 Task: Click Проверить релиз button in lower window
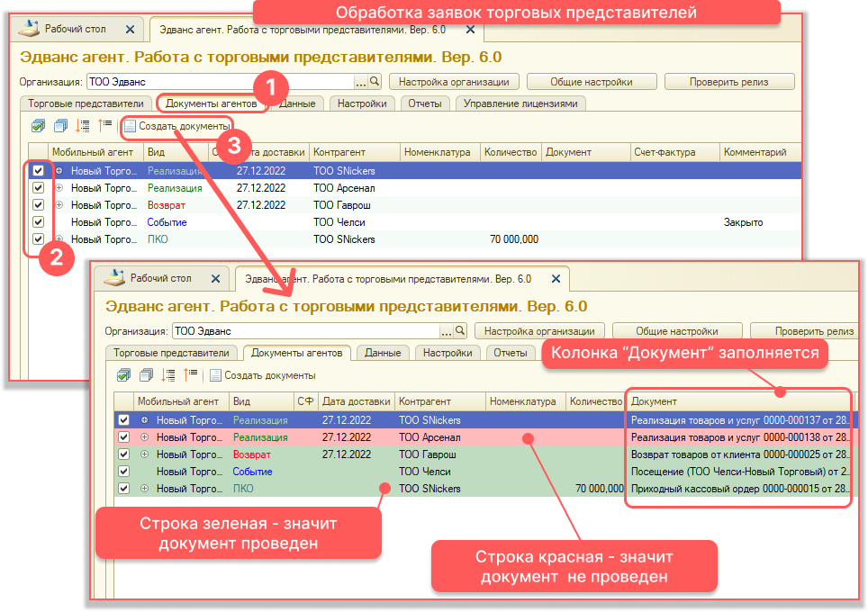[804, 331]
